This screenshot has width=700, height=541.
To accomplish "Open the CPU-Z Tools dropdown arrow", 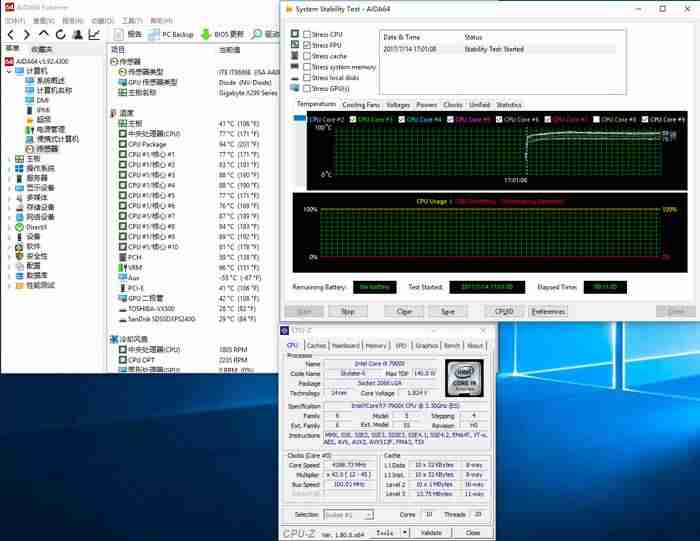I will click(x=404, y=533).
